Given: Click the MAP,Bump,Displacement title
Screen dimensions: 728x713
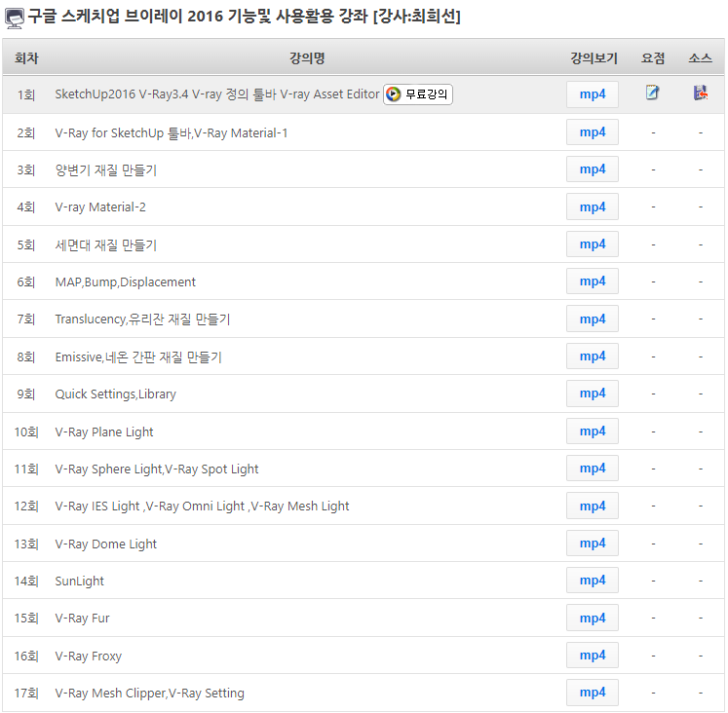Looking at the screenshot, I should click(126, 282).
